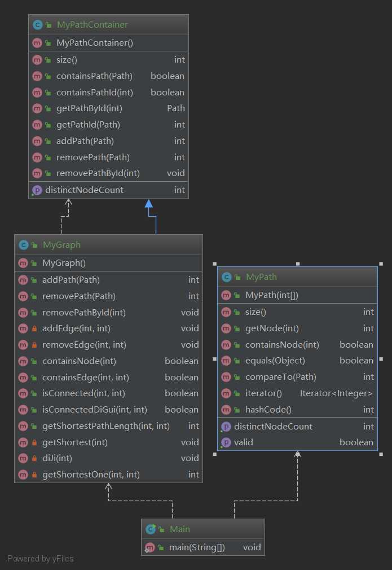Click the public visibility icon beside MyPathContainer title
Viewport: 392px width, 570px height.
click(x=49, y=25)
